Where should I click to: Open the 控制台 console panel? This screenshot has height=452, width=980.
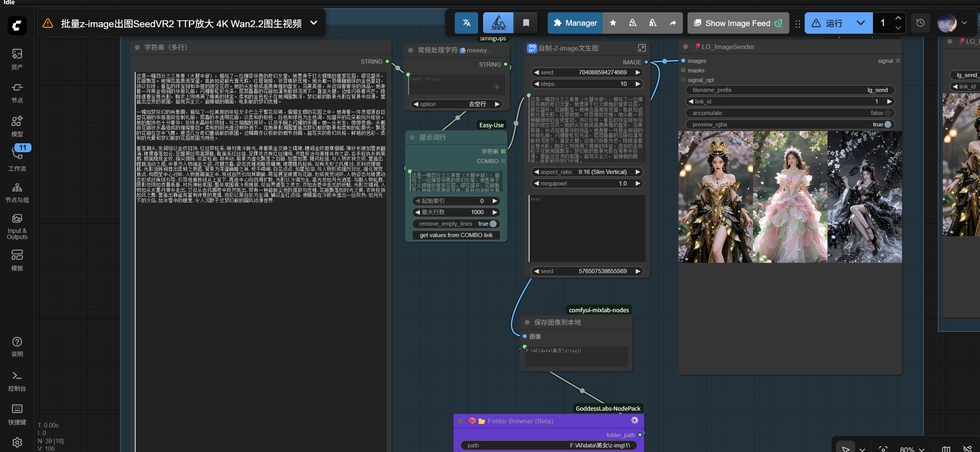point(17,381)
